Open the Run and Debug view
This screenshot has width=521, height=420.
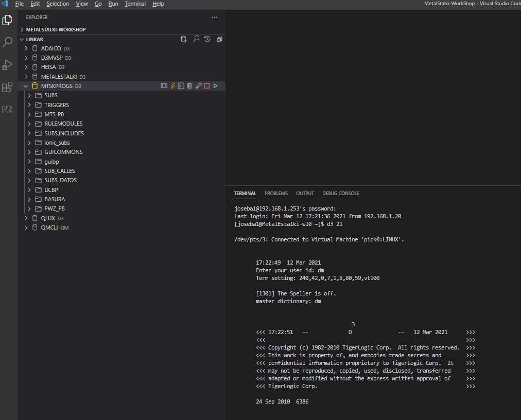tap(7, 65)
